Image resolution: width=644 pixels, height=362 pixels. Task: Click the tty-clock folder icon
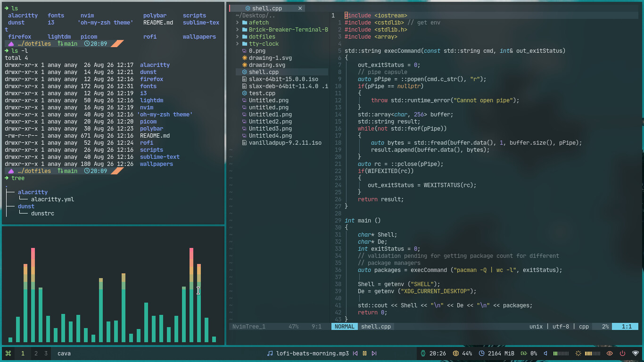pyautogui.click(x=245, y=44)
